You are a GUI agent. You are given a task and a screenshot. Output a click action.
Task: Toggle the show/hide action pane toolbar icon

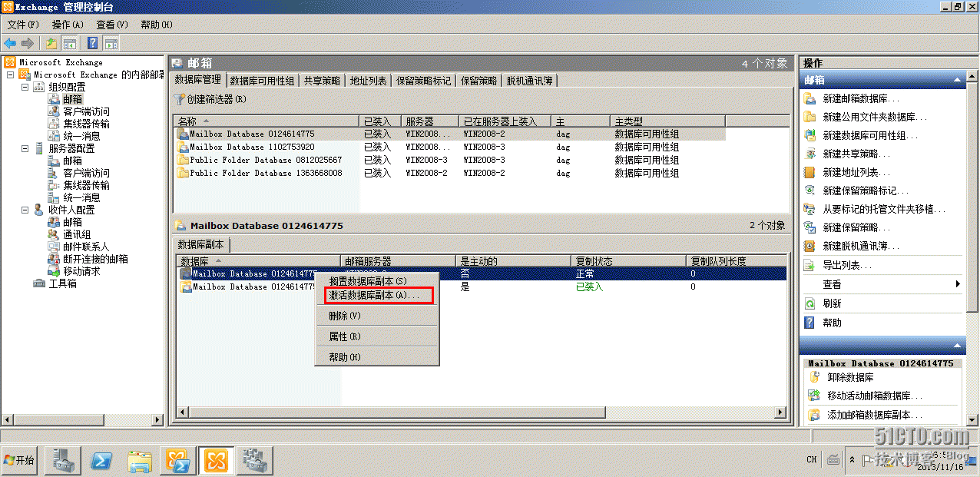[111, 43]
